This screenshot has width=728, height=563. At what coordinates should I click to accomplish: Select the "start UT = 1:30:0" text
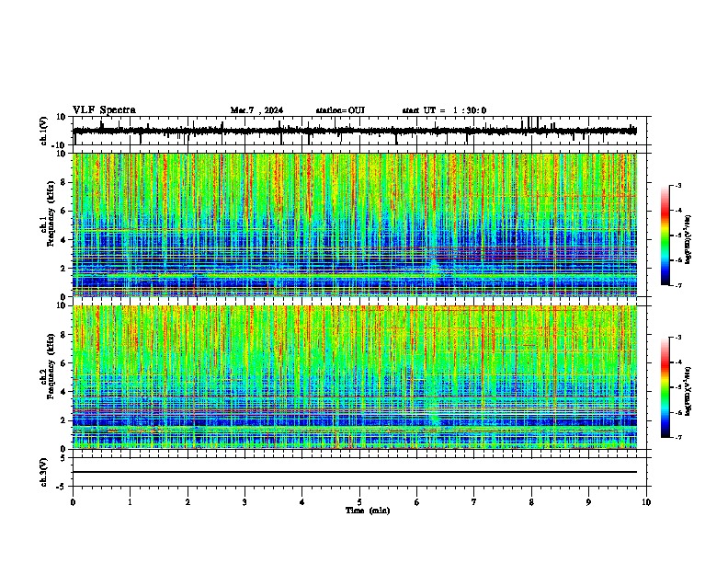coord(444,110)
